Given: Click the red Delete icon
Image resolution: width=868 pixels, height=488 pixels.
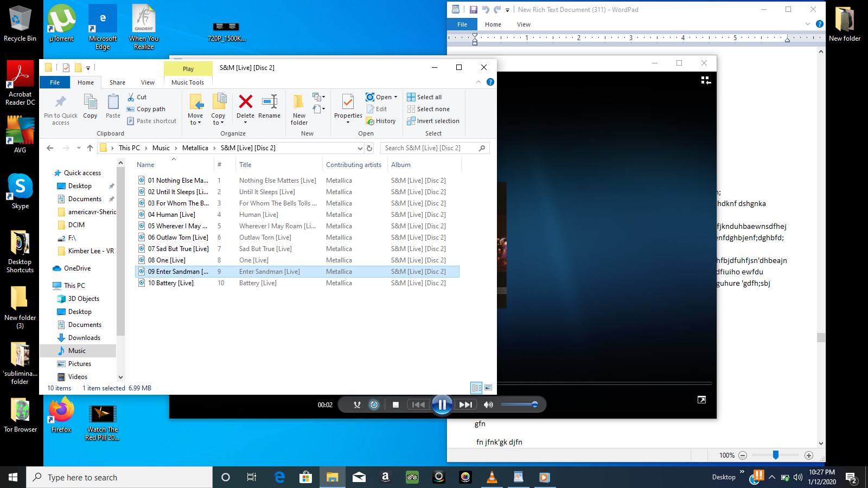Looking at the screenshot, I should click(x=245, y=101).
